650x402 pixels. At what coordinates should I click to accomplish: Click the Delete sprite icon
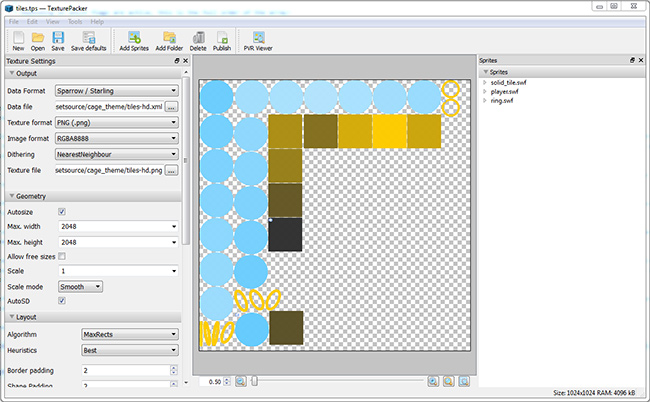(x=198, y=38)
